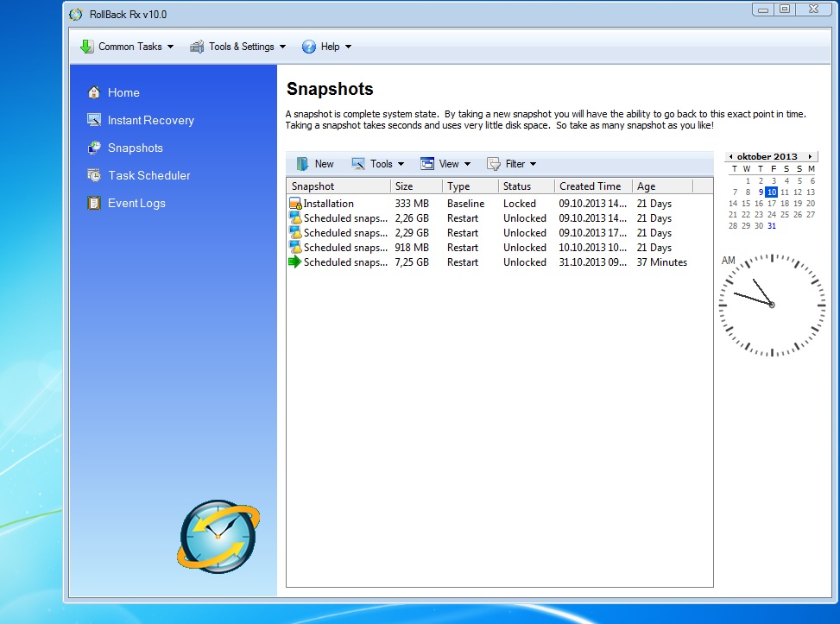Click the snapshot Tools monitor icon
The image size is (840, 624).
[x=358, y=164]
